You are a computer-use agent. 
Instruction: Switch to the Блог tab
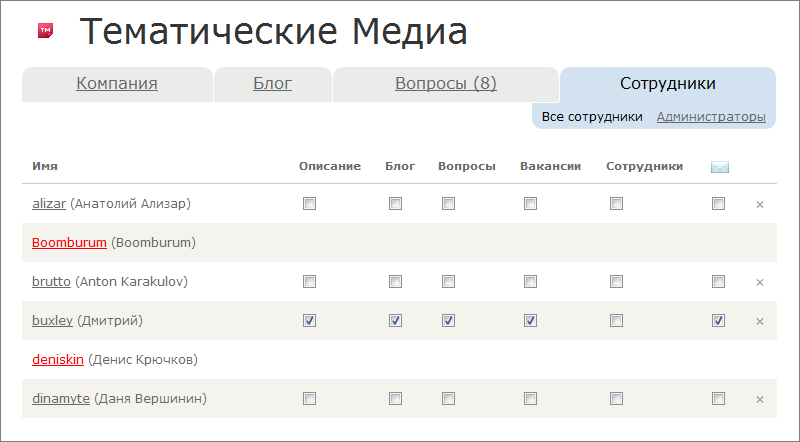pos(272,83)
